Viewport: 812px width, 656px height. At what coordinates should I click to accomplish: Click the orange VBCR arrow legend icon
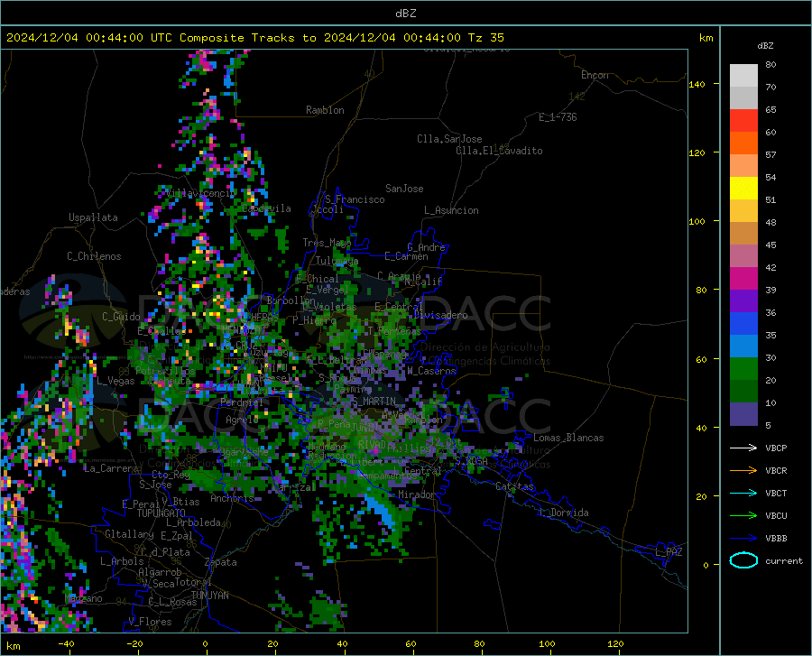click(x=743, y=470)
